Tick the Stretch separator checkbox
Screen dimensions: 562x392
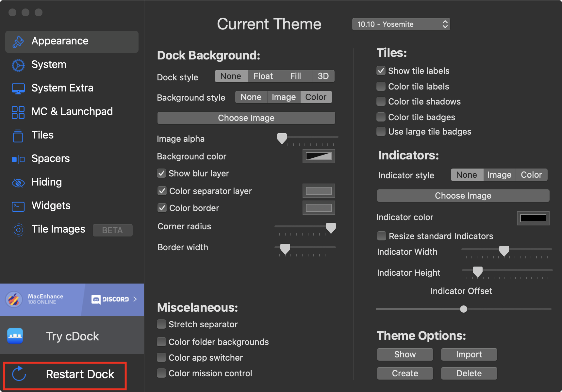pos(161,324)
